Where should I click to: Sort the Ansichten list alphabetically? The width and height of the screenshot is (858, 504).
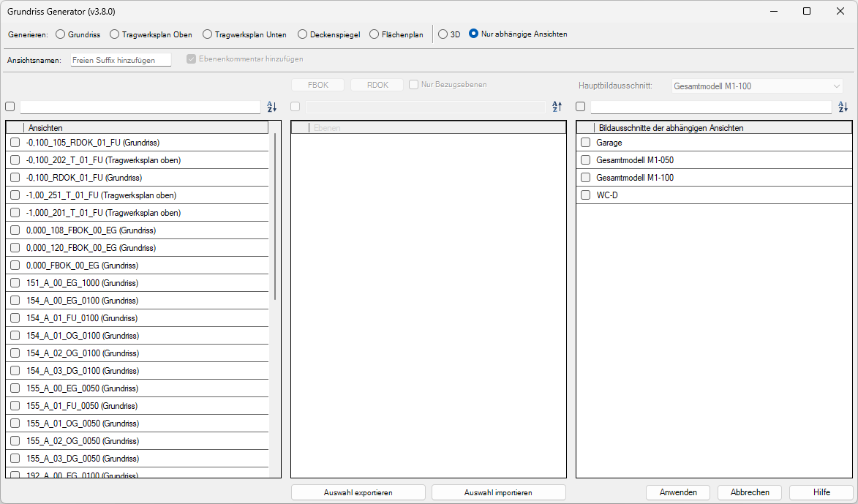click(x=271, y=107)
